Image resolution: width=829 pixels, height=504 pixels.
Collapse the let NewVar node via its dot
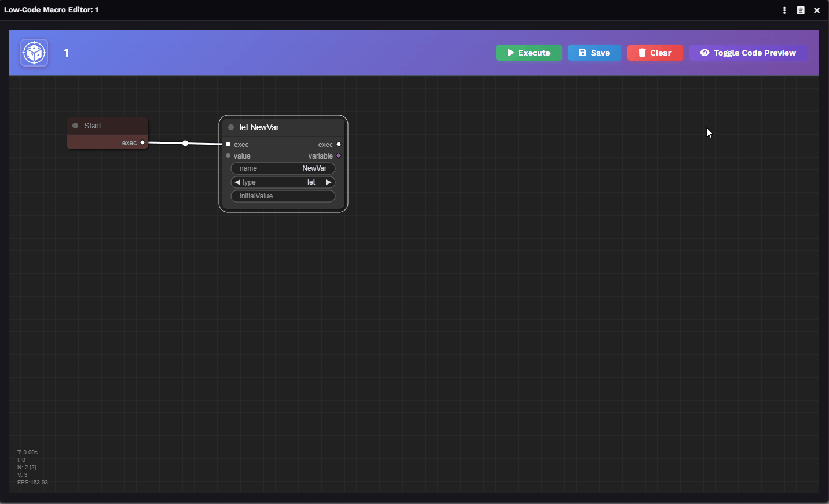tap(231, 127)
